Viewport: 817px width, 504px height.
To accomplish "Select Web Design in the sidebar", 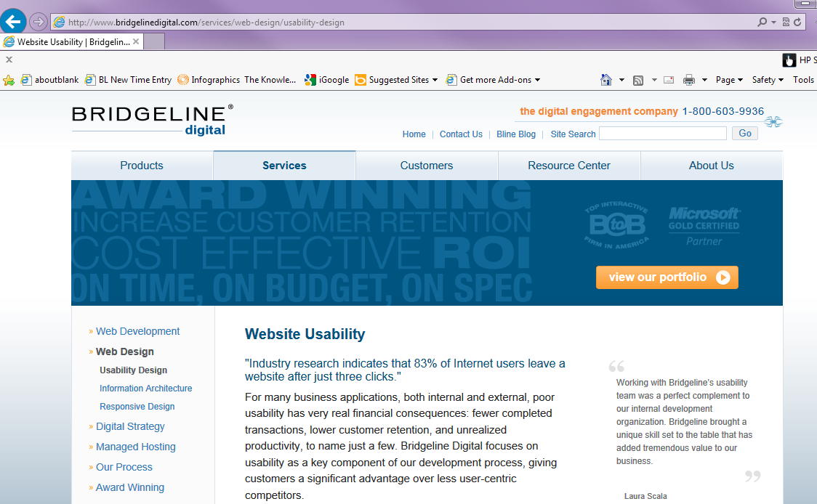I will point(124,351).
